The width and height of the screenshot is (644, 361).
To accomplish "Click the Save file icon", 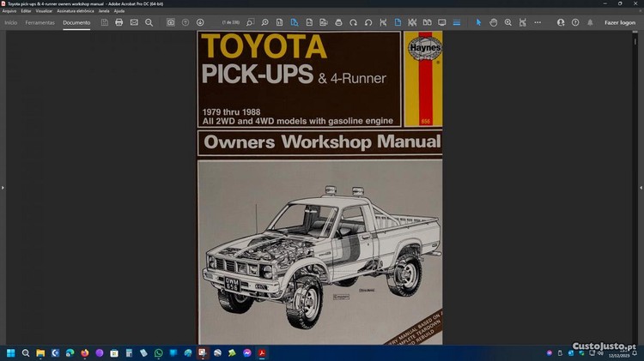I will tap(105, 22).
